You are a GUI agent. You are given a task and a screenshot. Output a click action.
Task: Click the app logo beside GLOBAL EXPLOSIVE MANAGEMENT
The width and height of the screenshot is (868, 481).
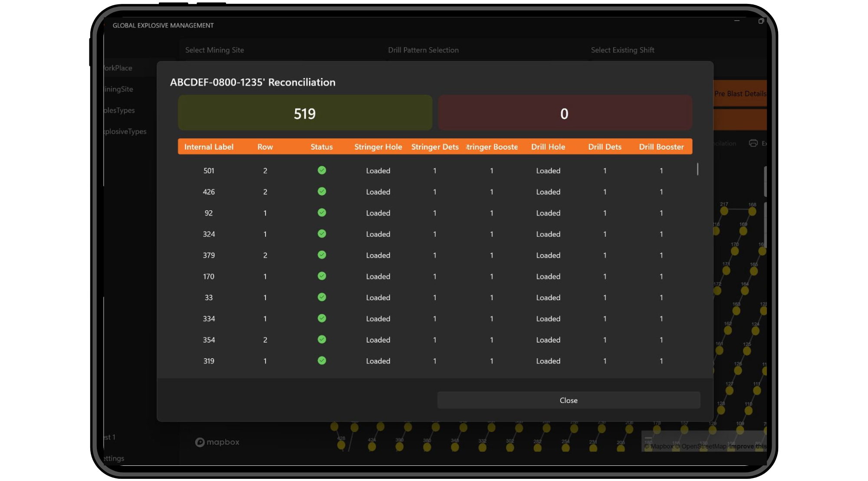104,25
